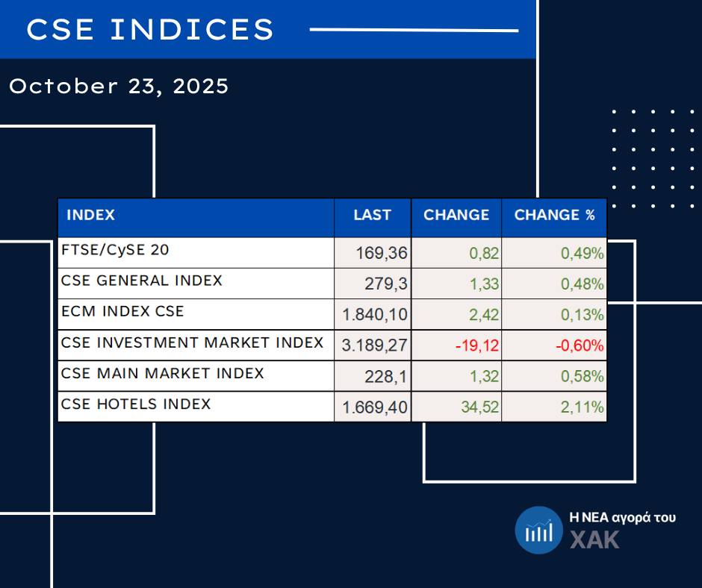The width and height of the screenshot is (702, 588).
Task: Click the 2,11% change percentage cell
Action: (x=582, y=408)
